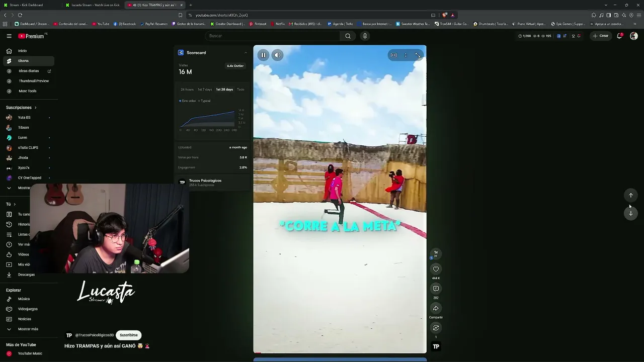The image size is (644, 362).
Task: Open the extensions puzzle icon
Action: 594,15
